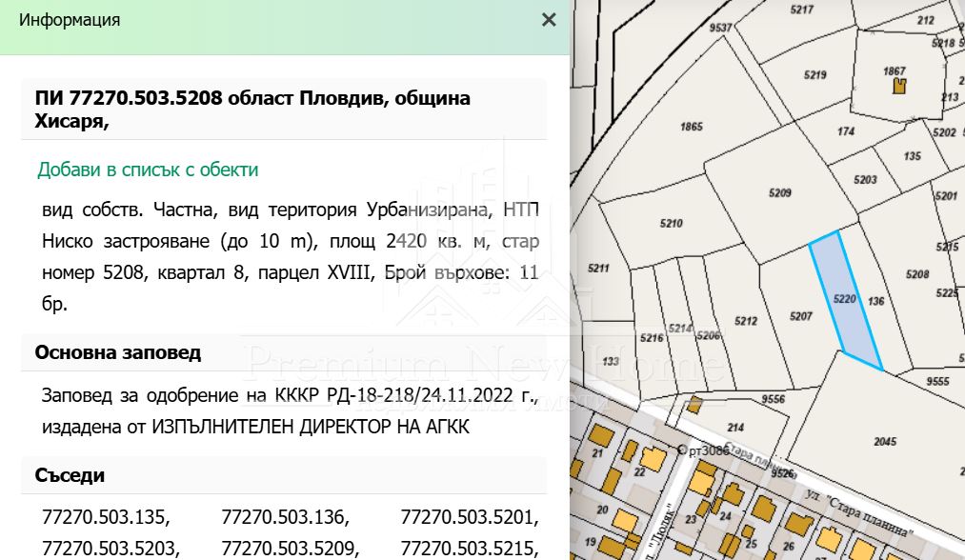The height and width of the screenshot is (560, 965).
Task: Click the building icon in parcel 1867
Action: [898, 88]
